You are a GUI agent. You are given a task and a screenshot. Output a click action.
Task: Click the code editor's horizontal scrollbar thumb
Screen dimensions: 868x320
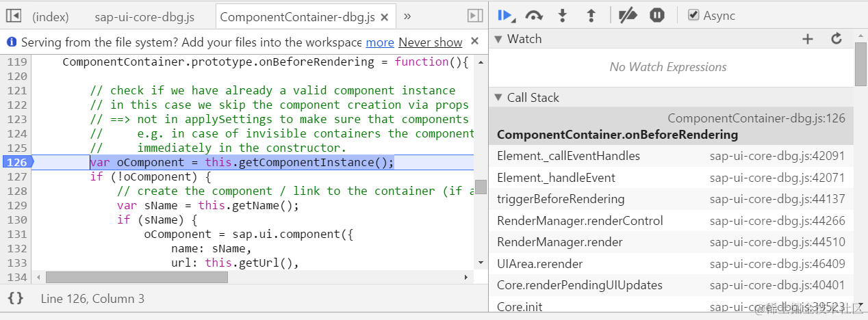point(136,277)
